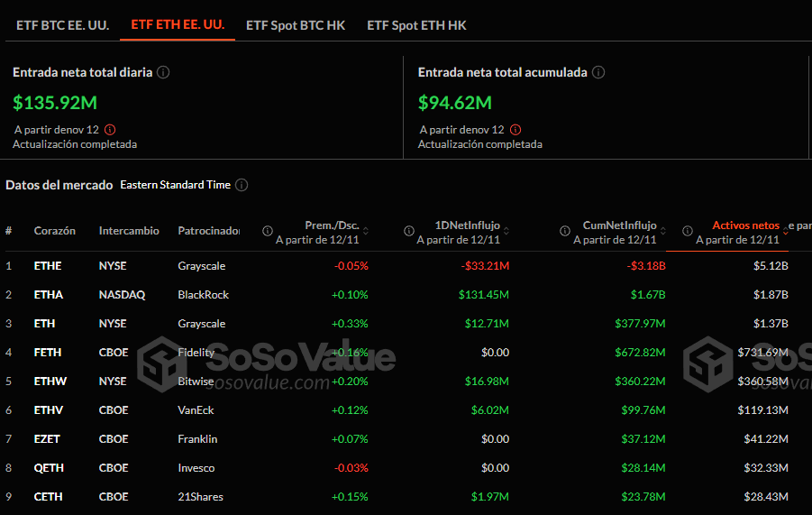Click the -0.03% discount value
This screenshot has height=515, width=812.
[351, 468]
